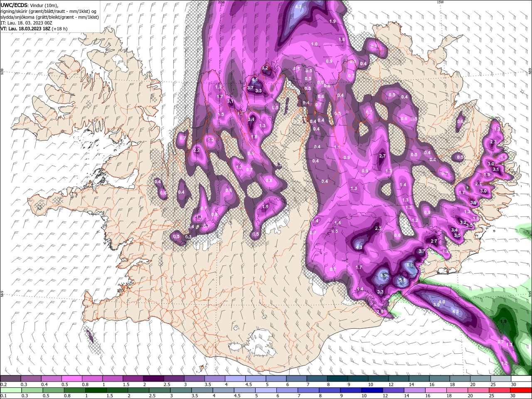
Task: Click the '1.8' snowfall value on map
Action: 254,137
